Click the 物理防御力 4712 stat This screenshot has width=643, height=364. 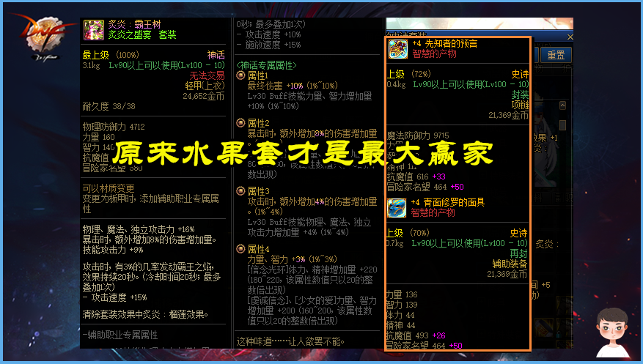(114, 127)
